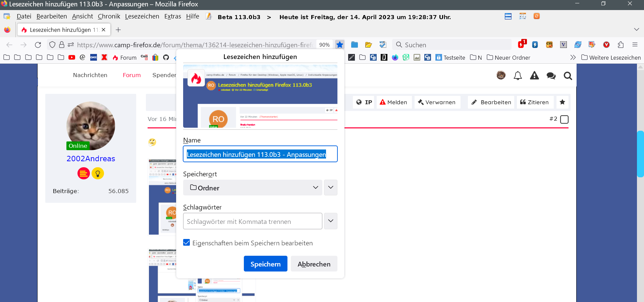
Task: Click the Melden button
Action: [393, 102]
